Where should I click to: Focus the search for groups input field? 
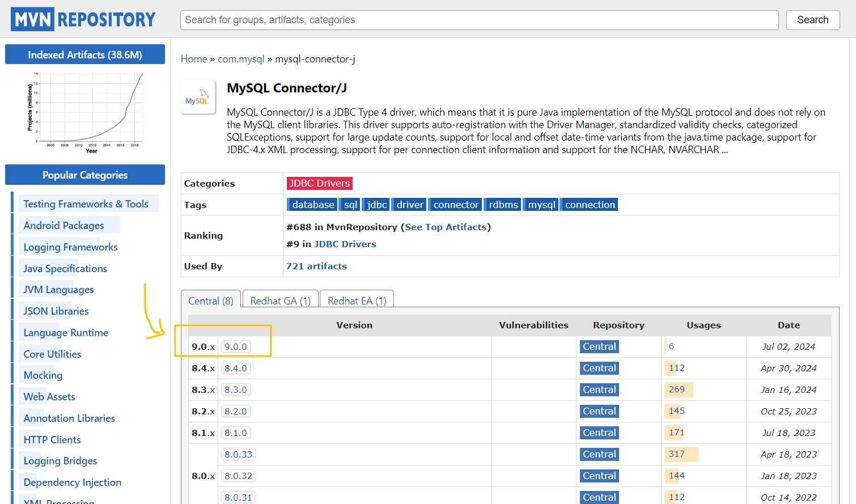point(479,20)
